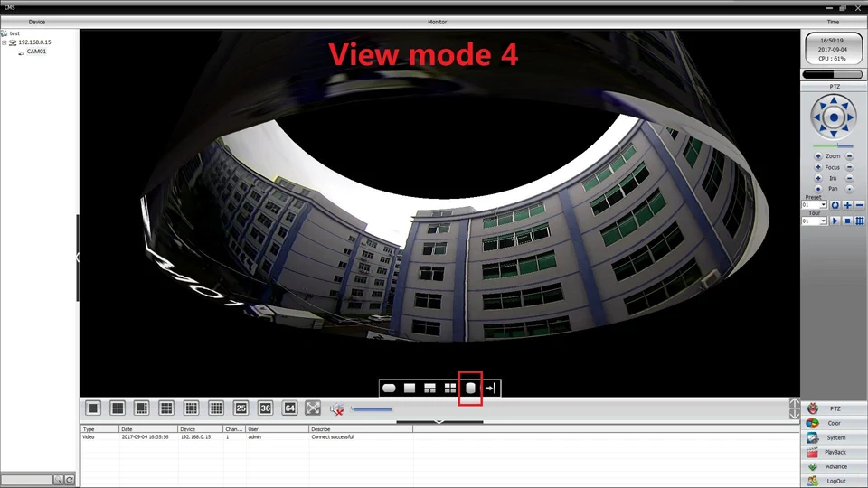The height and width of the screenshot is (488, 868).
Task: Move PTZ right with the right arrow
Action: tap(850, 117)
